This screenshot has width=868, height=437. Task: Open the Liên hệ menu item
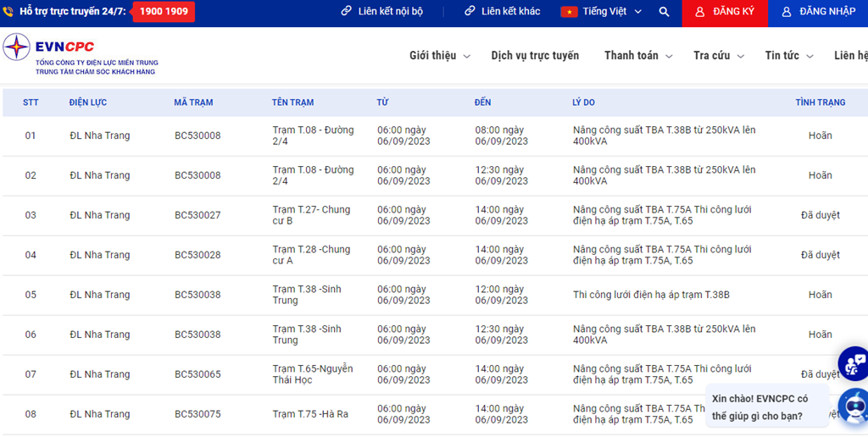(x=850, y=56)
